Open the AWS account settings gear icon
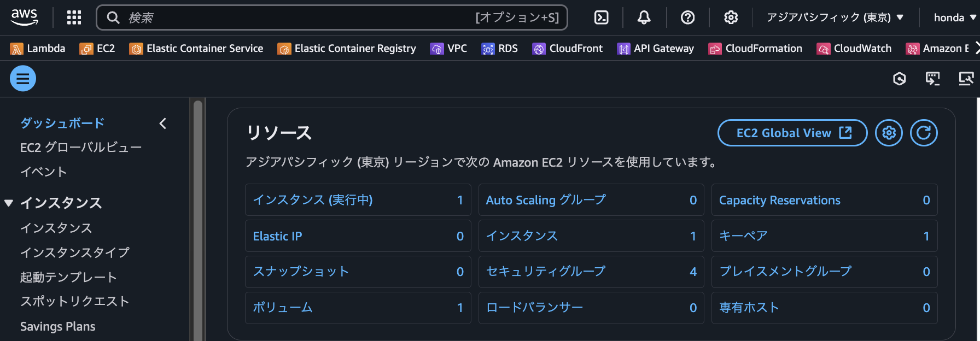 [x=731, y=17]
